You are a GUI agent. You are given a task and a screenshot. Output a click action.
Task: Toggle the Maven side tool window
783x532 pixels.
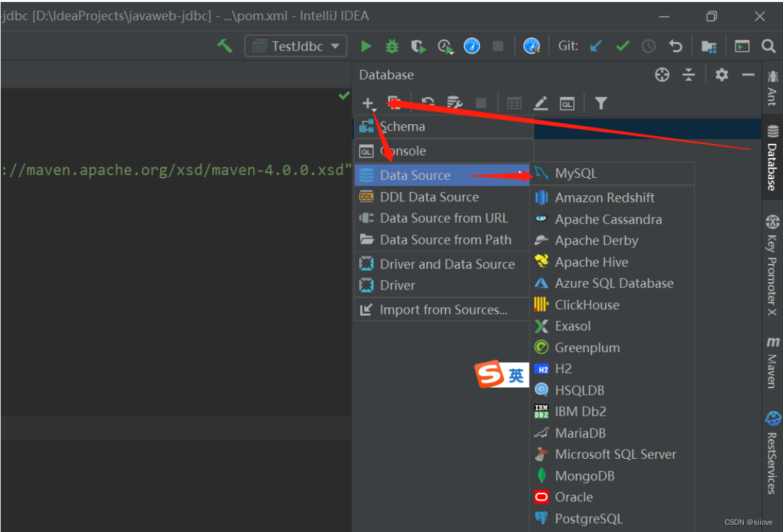[x=773, y=361]
